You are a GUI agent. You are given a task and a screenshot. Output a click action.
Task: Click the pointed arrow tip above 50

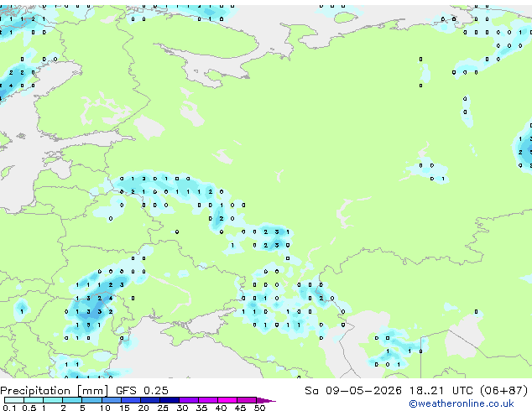coord(266,401)
